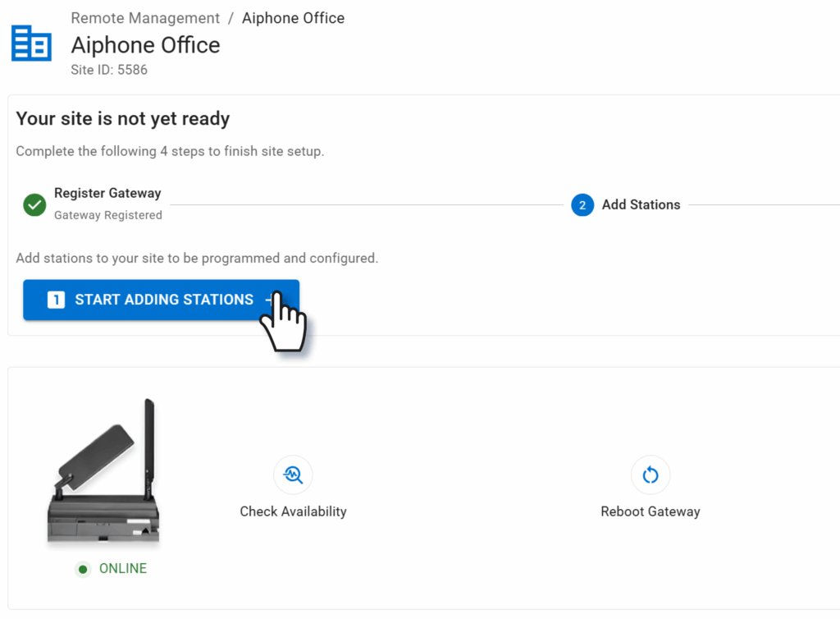
Task: Click the Check Availability text label
Action: (293, 511)
